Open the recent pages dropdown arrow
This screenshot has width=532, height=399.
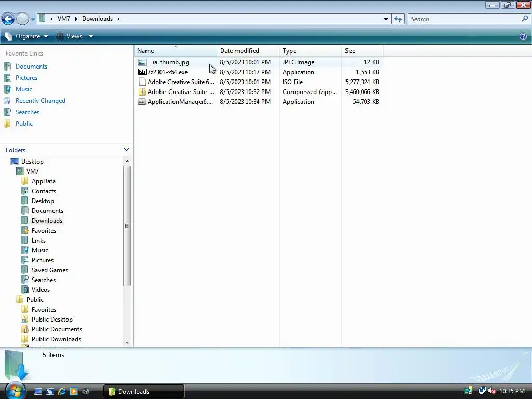coord(33,19)
